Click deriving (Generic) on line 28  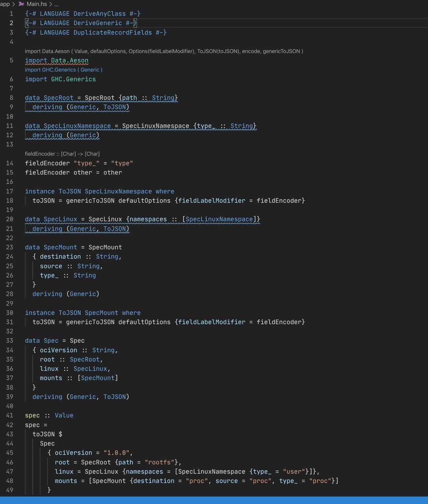point(66,294)
